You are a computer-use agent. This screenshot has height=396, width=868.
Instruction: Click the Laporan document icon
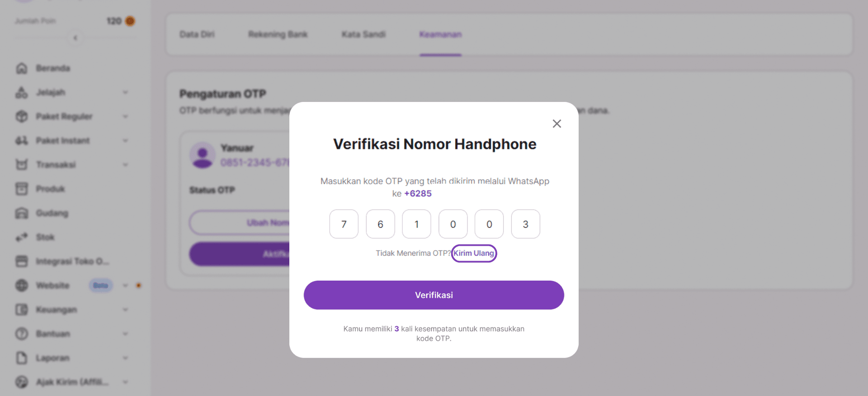point(22,358)
